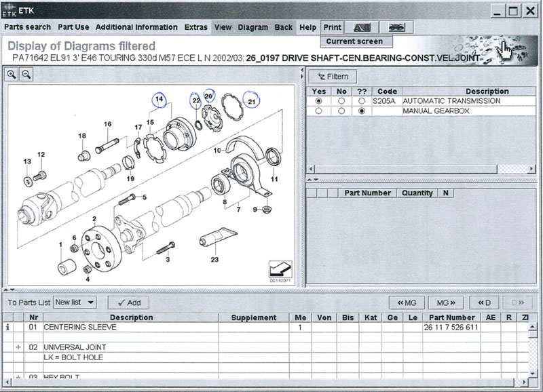Select No for Automatic Transmission

[341, 101]
